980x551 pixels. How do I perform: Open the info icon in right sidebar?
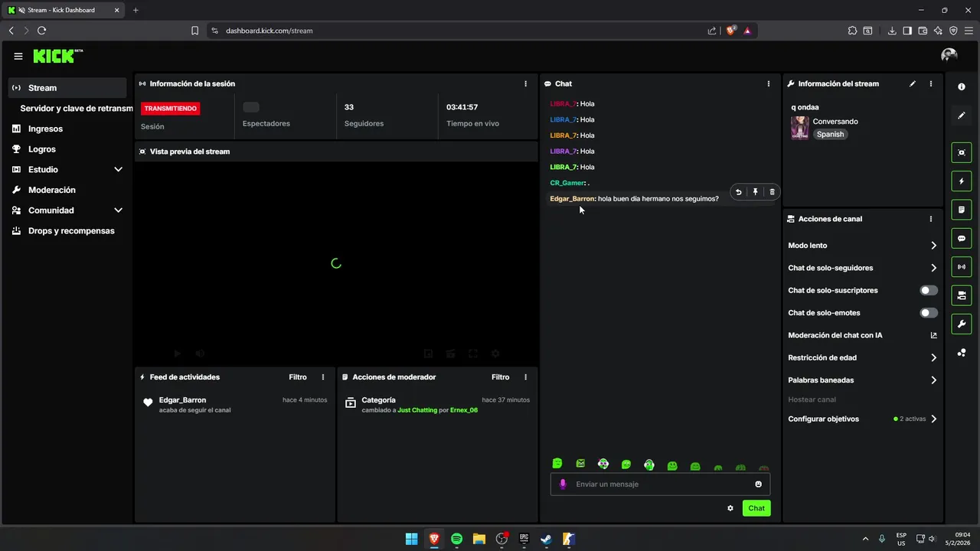pos(962,87)
